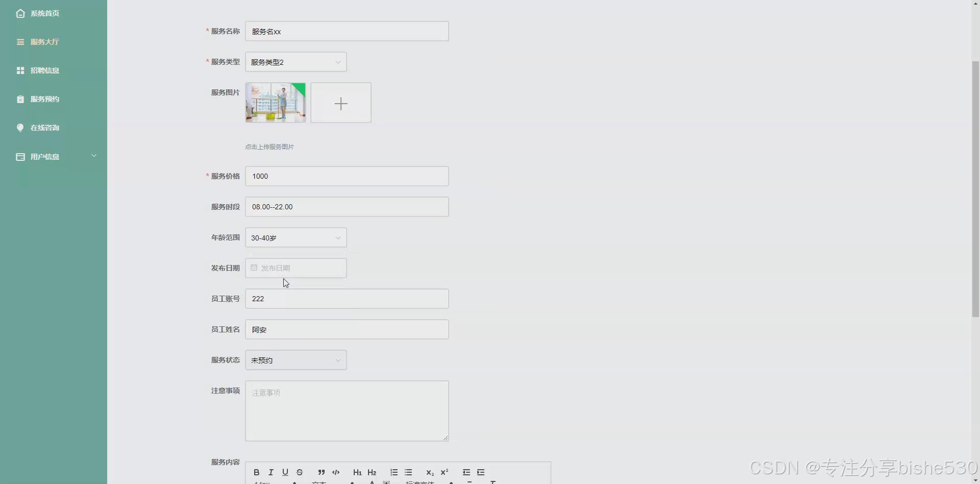The height and width of the screenshot is (484, 980).
Task: Increase indent in editor
Action: tap(481, 472)
